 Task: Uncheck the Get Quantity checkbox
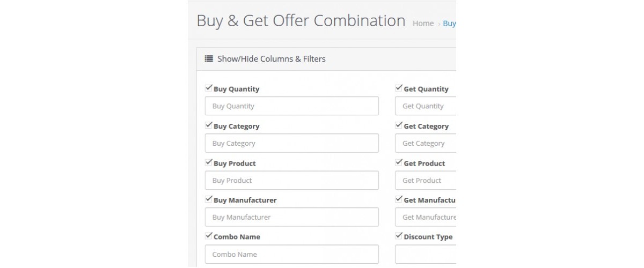399,88
